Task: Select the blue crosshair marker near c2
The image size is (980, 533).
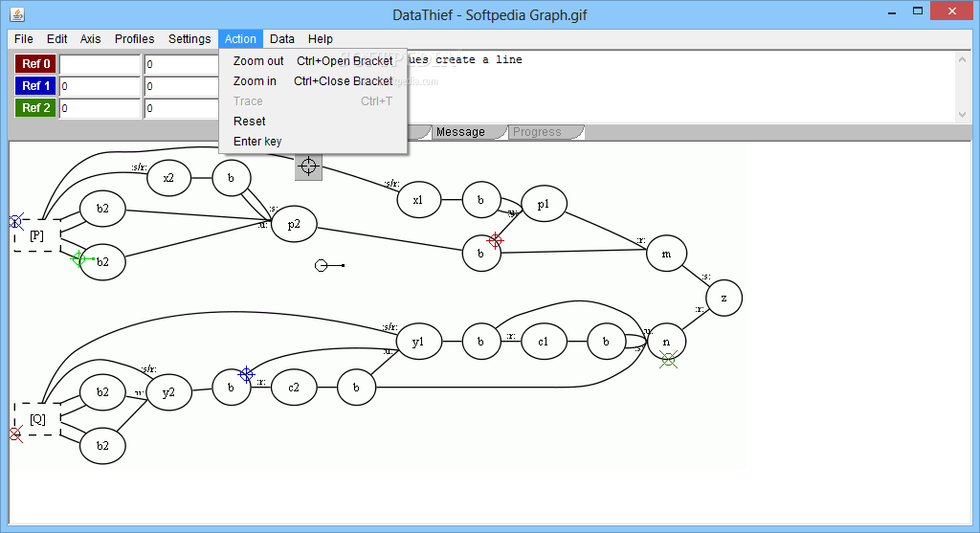Action: coord(246,374)
